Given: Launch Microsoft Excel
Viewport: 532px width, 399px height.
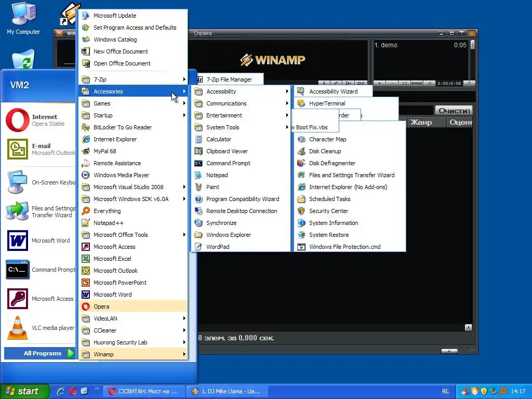Looking at the screenshot, I should [x=133, y=259].
